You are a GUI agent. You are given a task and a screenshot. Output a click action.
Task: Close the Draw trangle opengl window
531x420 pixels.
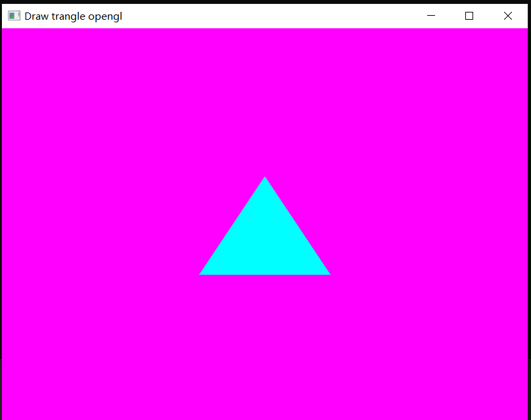pyautogui.click(x=507, y=16)
